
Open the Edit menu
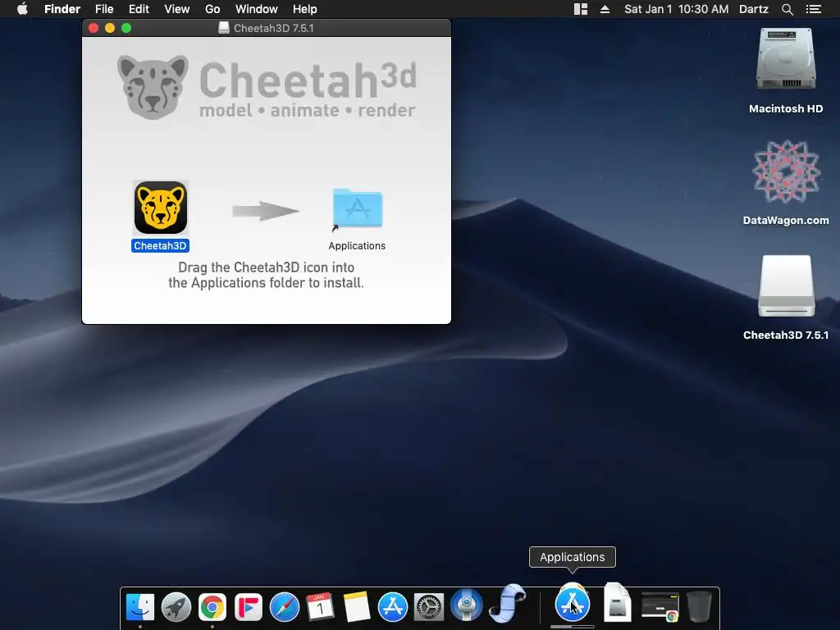pyautogui.click(x=139, y=9)
